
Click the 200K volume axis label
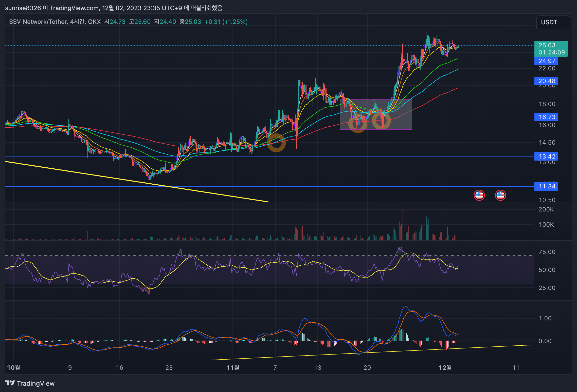pyautogui.click(x=546, y=209)
